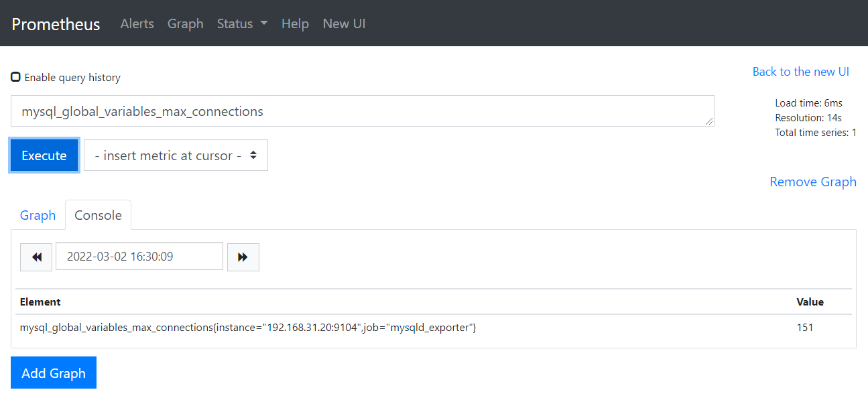Screen dimensions: 868x400
Task: Open the Help menu item
Action: pos(295,23)
